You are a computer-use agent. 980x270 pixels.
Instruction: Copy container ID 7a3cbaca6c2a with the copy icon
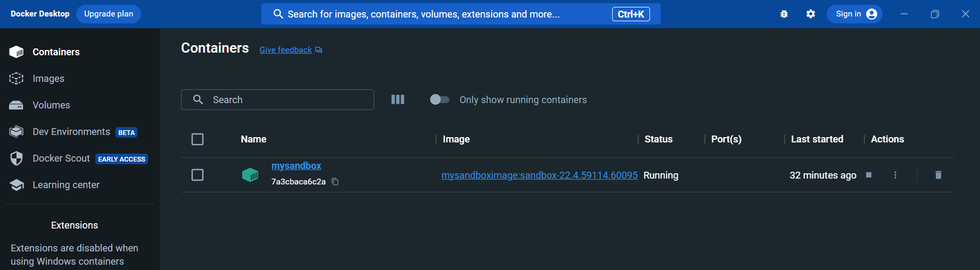coord(335,182)
